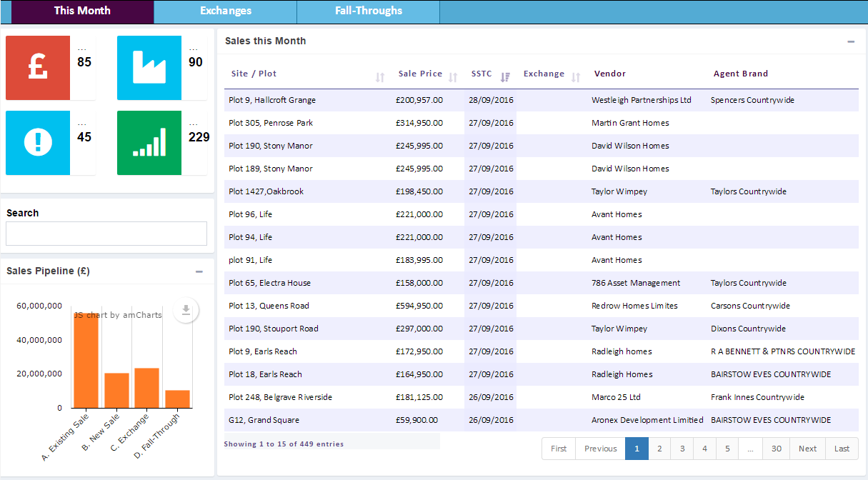Image resolution: width=868 pixels, height=480 pixels.
Task: Click the Vendor column header
Action: tap(609, 74)
